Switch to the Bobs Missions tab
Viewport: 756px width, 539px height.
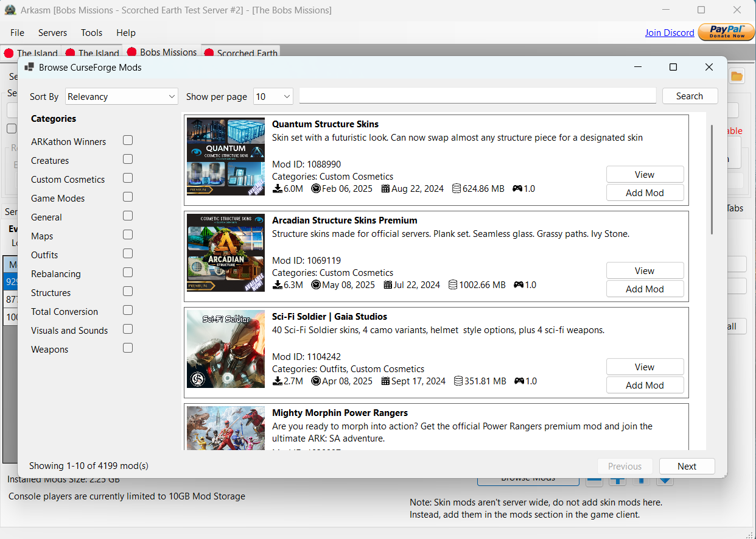tap(161, 52)
